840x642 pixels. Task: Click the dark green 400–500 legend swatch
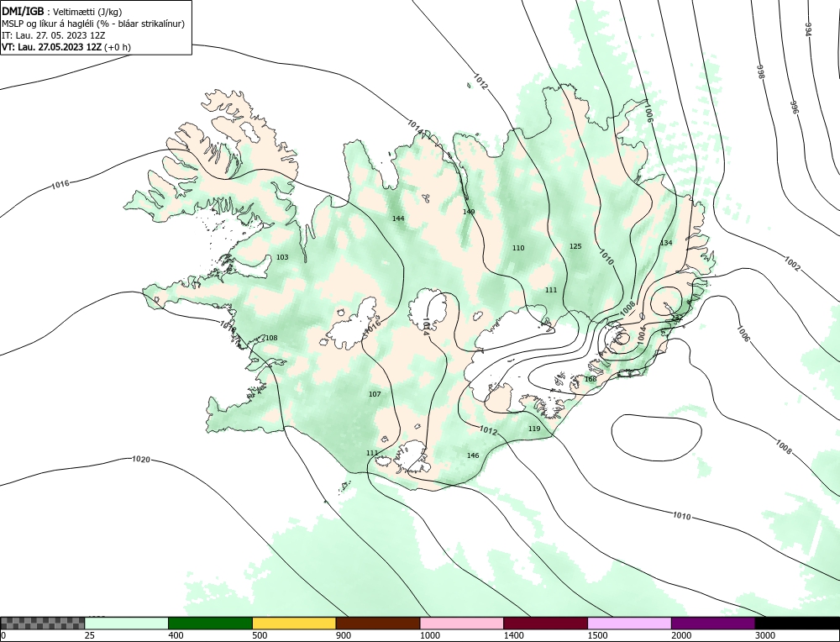click(x=210, y=624)
